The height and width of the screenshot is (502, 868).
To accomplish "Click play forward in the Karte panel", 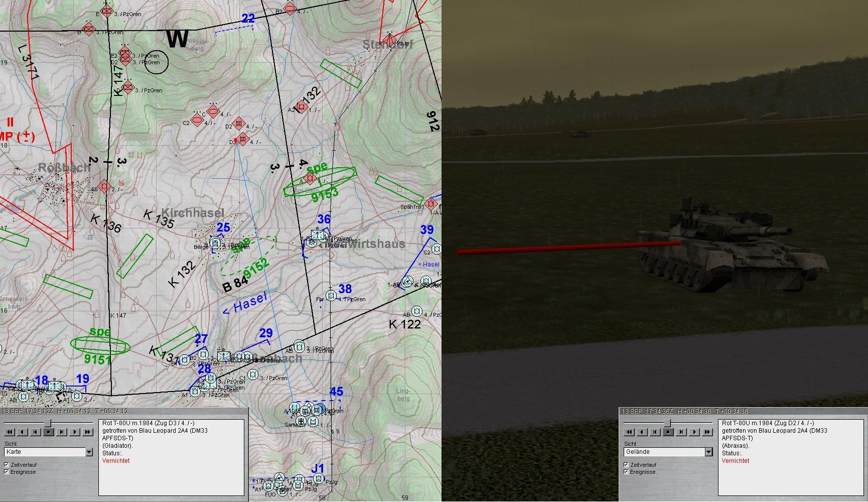I will pos(75,432).
